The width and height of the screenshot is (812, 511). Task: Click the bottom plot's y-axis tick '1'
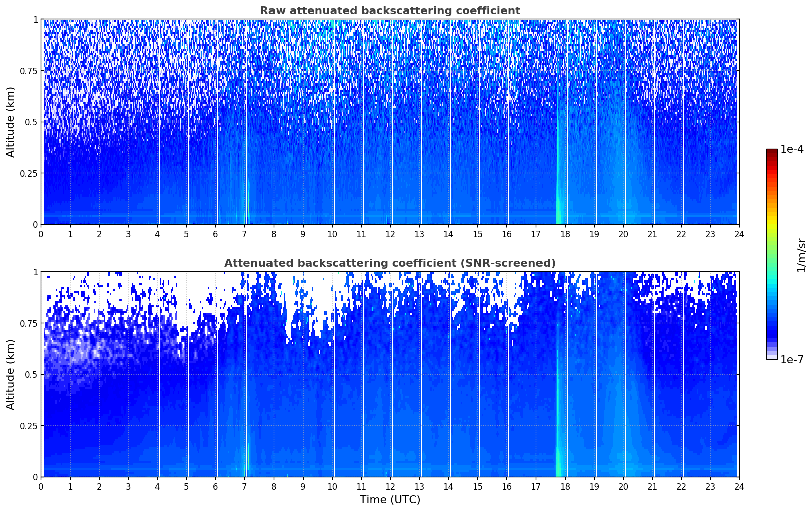pyautogui.click(x=35, y=272)
